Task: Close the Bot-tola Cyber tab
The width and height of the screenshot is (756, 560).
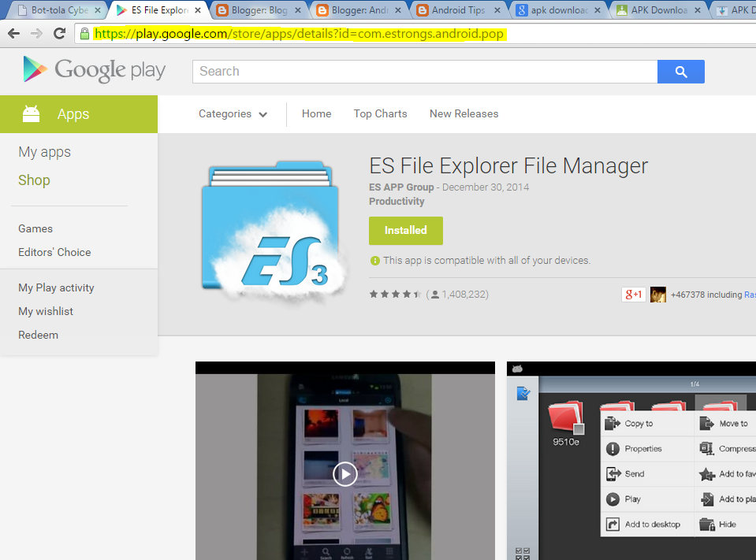Action: pos(98,9)
